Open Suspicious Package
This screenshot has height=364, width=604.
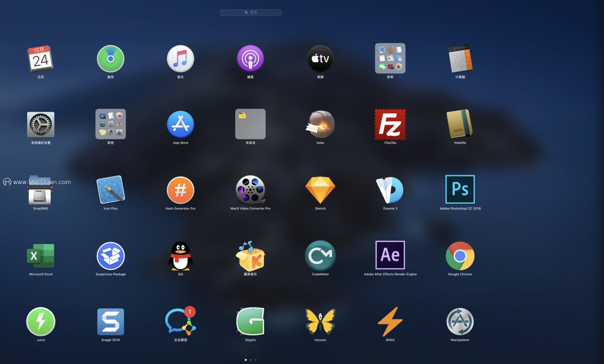click(110, 256)
